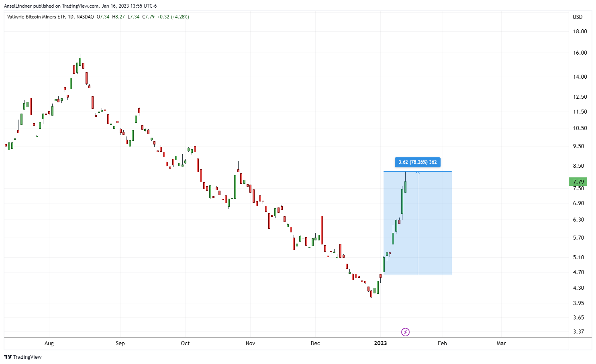Select the Feb label on time axis
The width and height of the screenshot is (596, 364).
[442, 343]
